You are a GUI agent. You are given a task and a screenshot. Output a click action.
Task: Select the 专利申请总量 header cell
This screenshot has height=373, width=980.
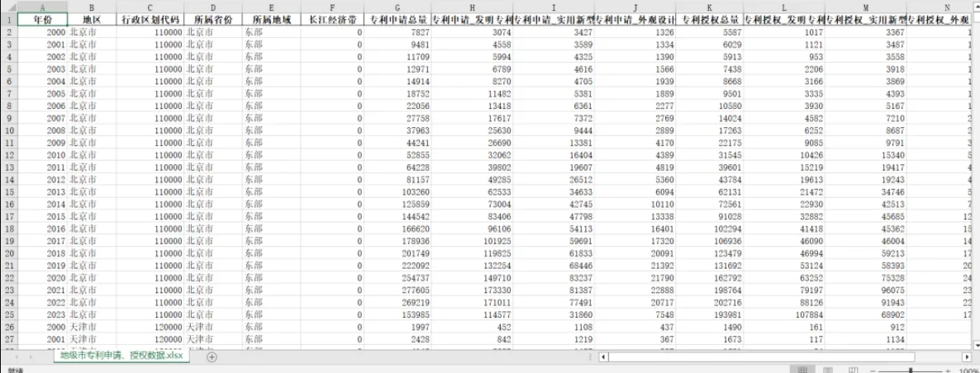[x=397, y=19]
